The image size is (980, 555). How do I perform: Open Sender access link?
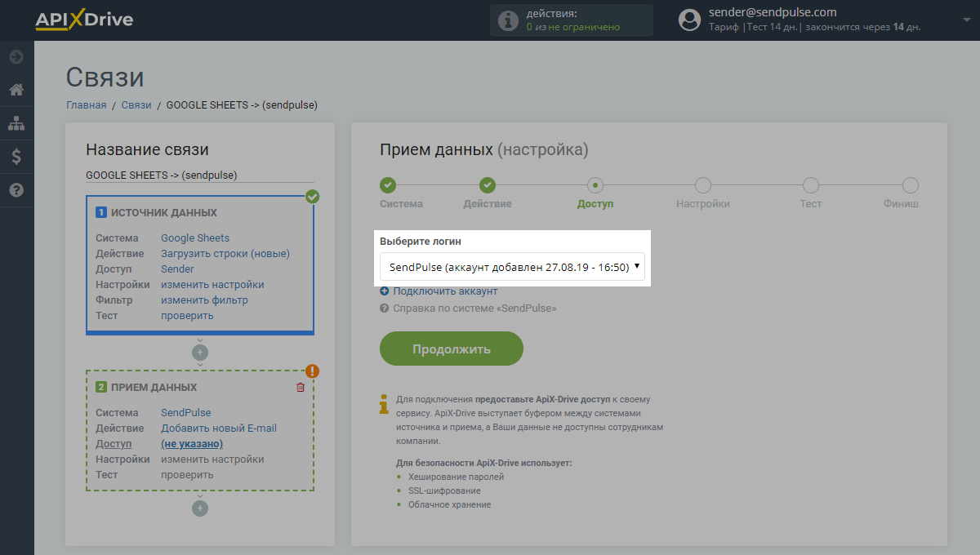coord(177,269)
